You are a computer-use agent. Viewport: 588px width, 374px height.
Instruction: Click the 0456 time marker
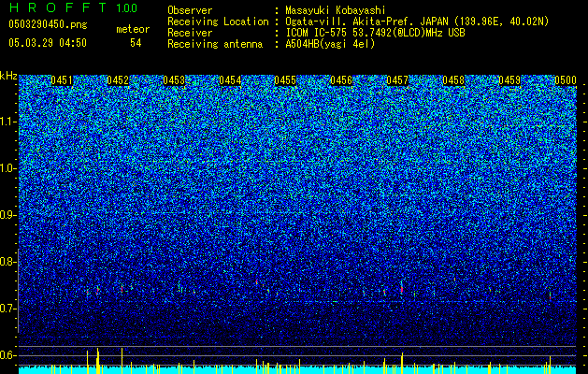341,80
